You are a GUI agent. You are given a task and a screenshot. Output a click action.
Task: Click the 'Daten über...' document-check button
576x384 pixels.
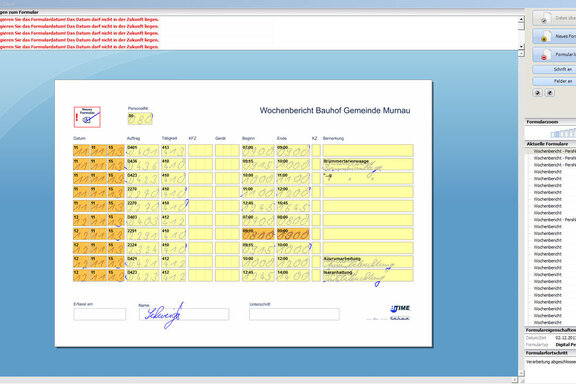554,18
